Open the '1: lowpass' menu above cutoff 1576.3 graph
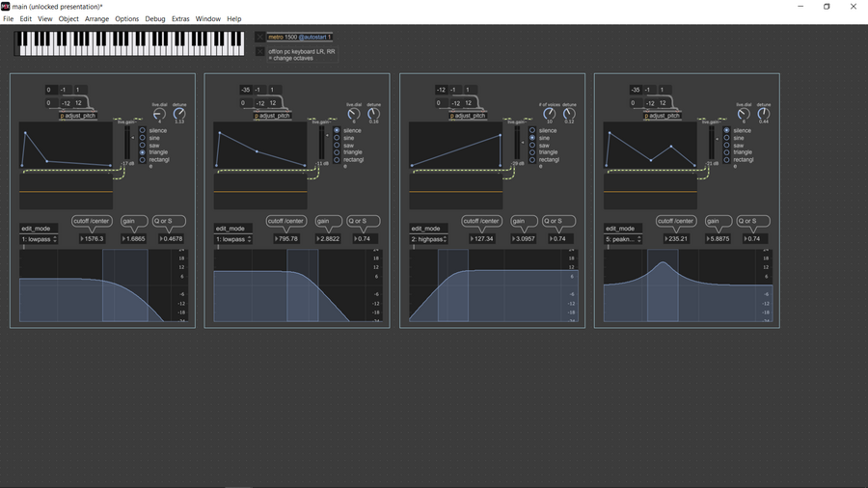Viewport: 868px width, 488px height. coord(39,239)
